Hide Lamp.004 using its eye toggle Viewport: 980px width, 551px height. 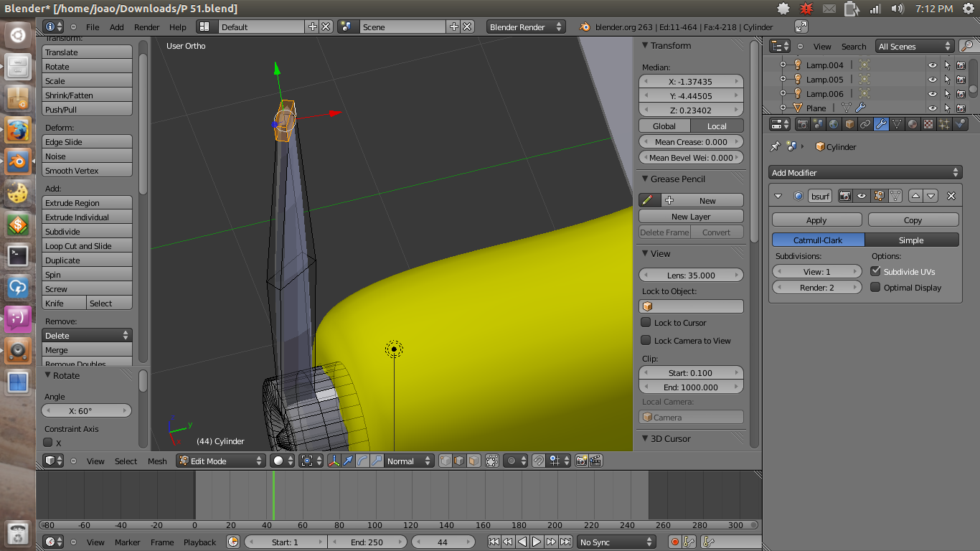click(x=932, y=65)
